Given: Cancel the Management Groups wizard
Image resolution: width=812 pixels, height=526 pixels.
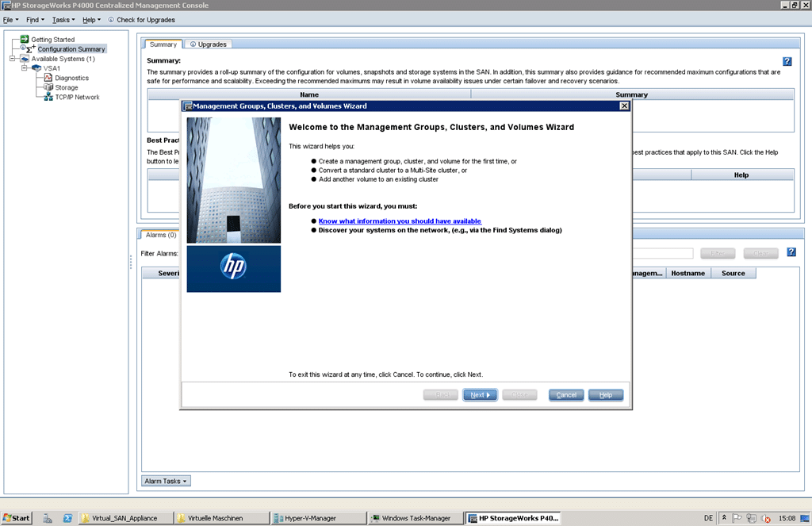Looking at the screenshot, I should pyautogui.click(x=566, y=394).
